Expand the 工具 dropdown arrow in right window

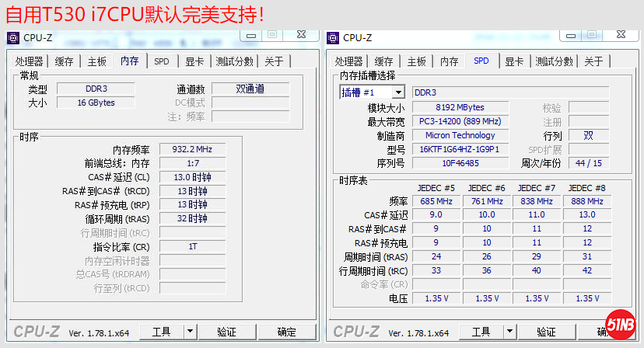coord(509,332)
